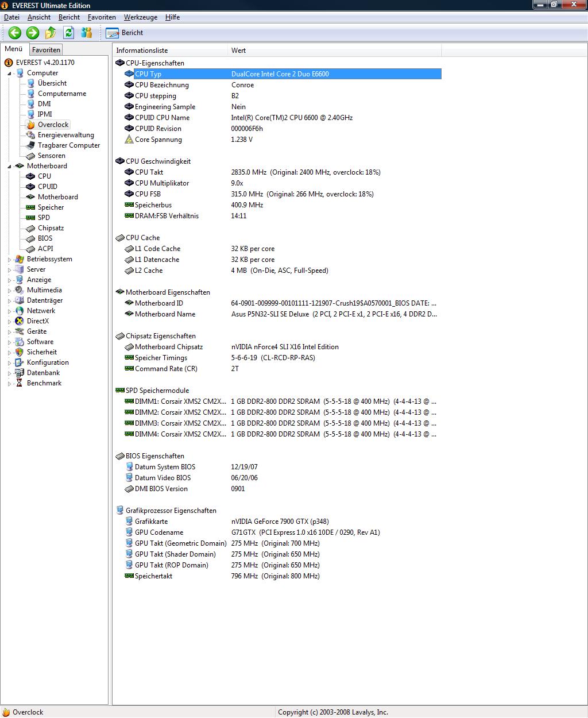Select Sensoren in the tree

click(52, 156)
